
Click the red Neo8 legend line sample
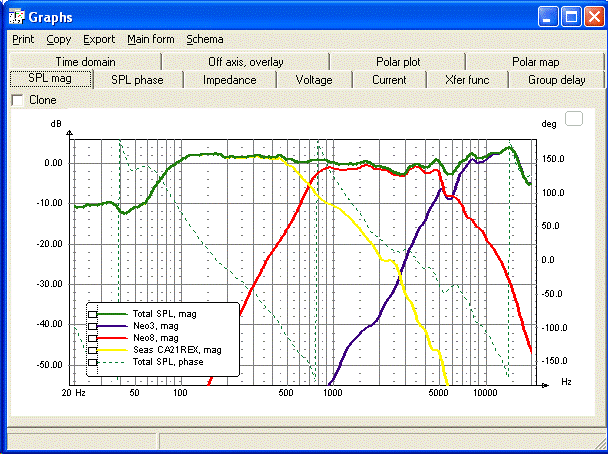112,338
